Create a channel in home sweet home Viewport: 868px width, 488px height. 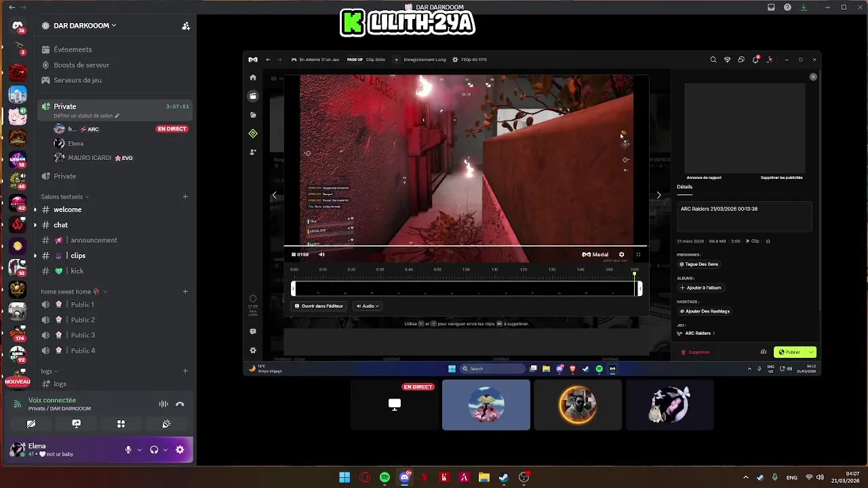click(x=185, y=291)
